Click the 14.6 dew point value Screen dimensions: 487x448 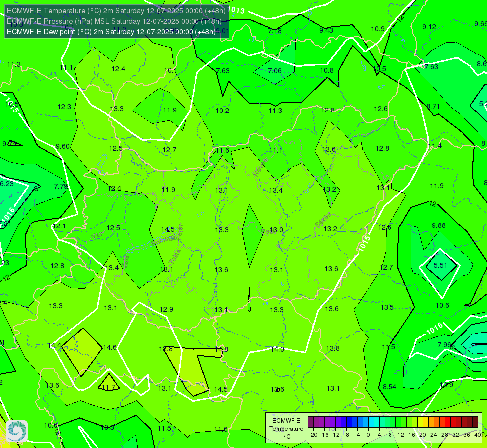click(x=110, y=347)
